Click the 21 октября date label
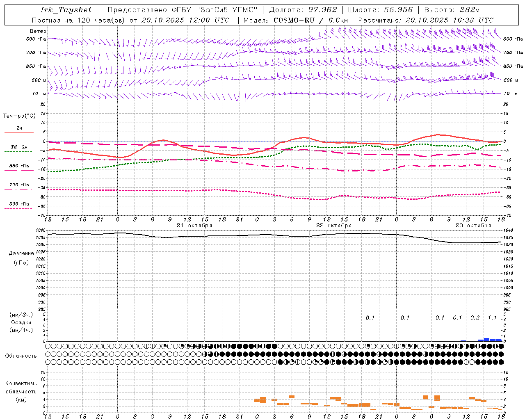The image size is (525, 420). [194, 226]
